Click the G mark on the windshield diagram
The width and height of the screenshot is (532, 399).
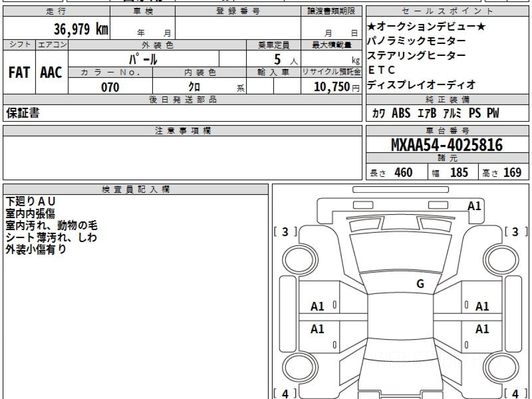[x=420, y=284]
